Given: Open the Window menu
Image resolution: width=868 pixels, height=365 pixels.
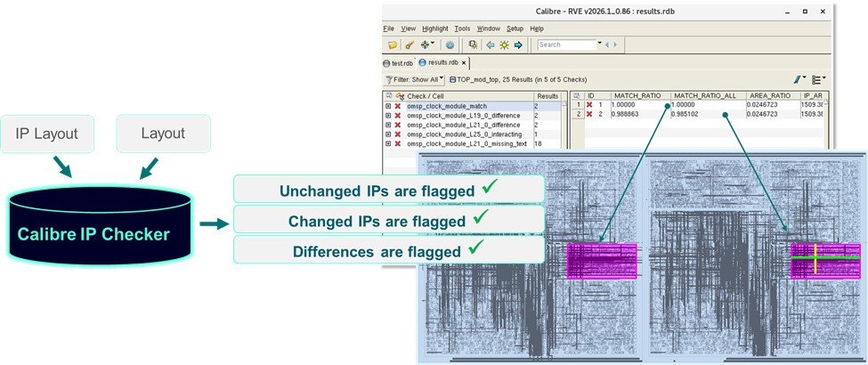Looking at the screenshot, I should pyautogui.click(x=488, y=28).
